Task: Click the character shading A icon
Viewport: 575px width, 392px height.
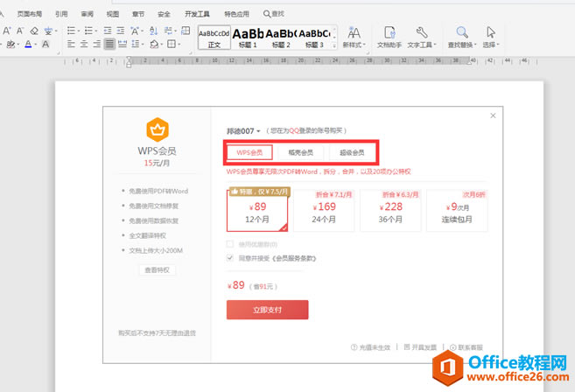Action: pyautogui.click(x=46, y=45)
